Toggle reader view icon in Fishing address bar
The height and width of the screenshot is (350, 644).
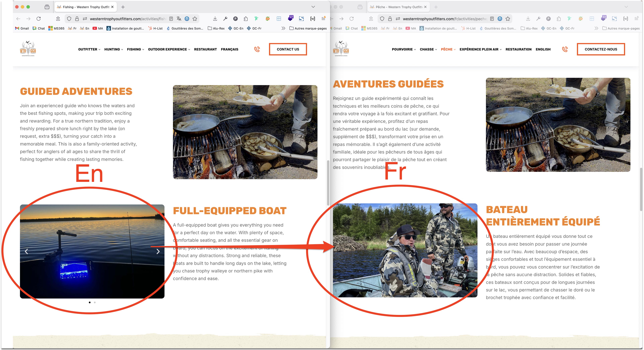[x=171, y=19]
